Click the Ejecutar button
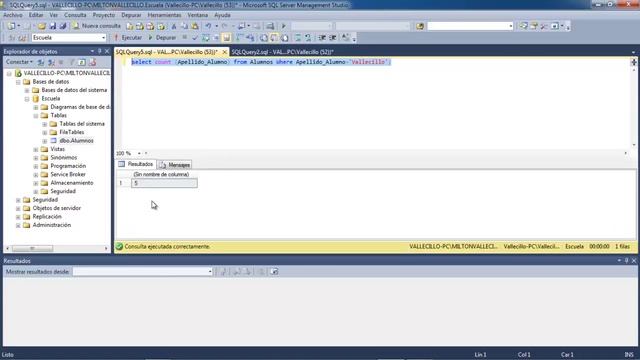 pos(128,38)
